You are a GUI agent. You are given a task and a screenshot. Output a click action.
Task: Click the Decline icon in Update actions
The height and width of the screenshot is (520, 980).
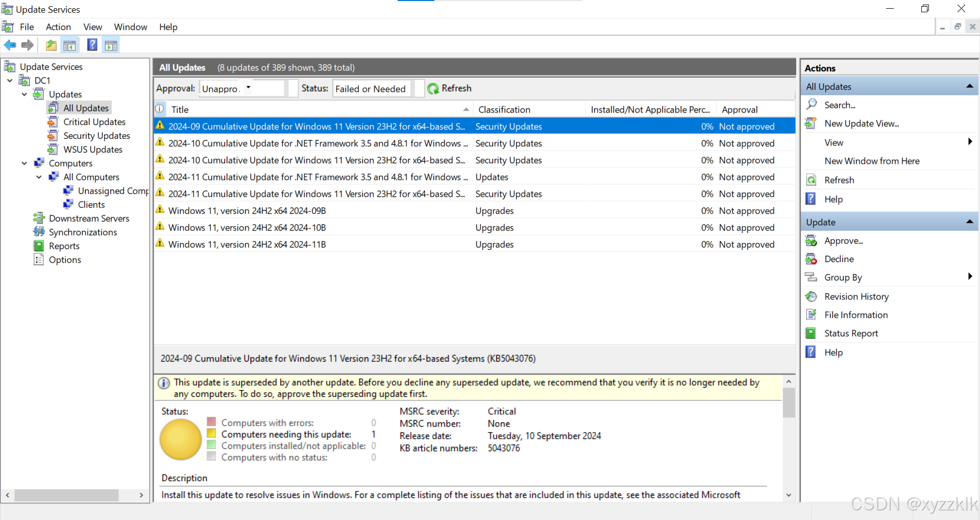[x=811, y=259]
